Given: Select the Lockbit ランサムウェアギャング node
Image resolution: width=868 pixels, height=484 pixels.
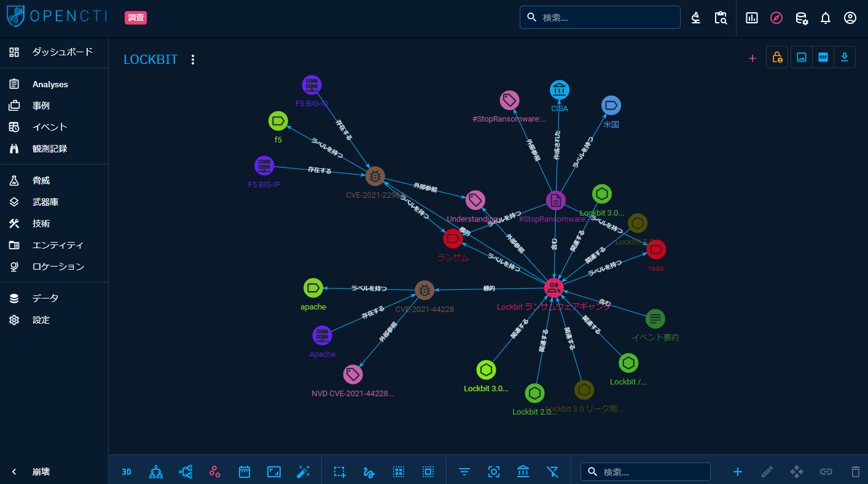Looking at the screenshot, I should (554, 288).
